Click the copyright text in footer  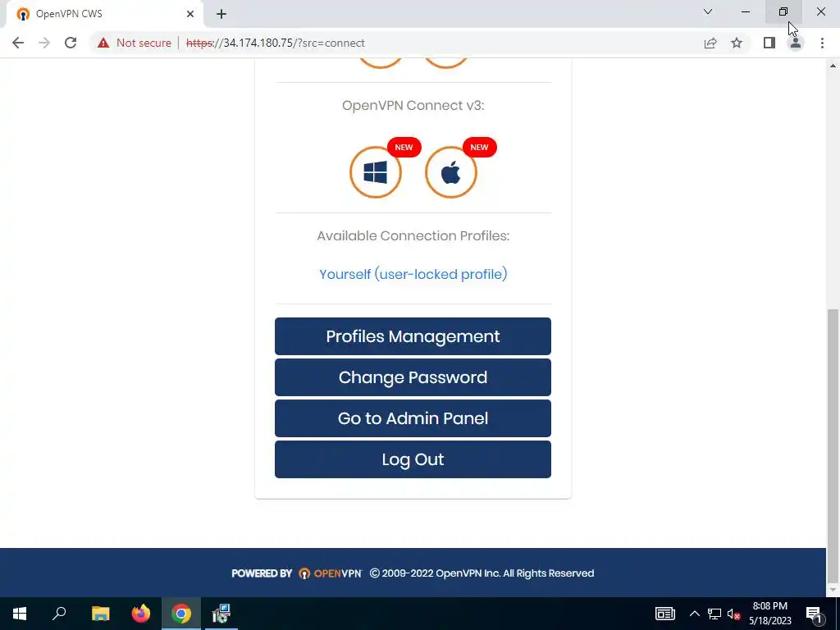coord(482,573)
